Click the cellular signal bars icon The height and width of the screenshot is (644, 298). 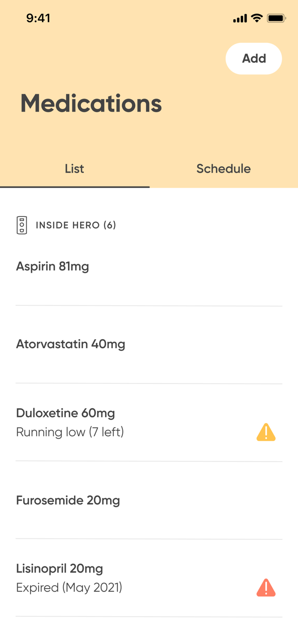[240, 18]
